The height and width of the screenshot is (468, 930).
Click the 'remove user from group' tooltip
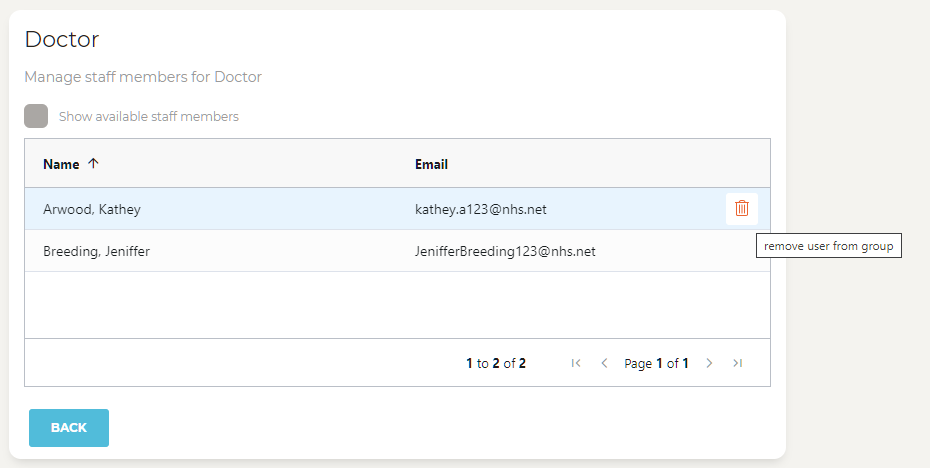[828, 246]
